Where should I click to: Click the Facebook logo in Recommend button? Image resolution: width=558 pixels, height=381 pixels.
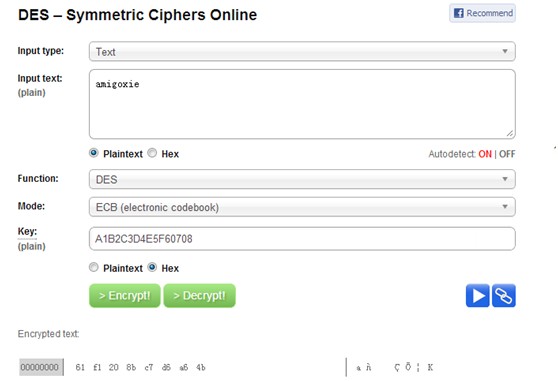pyautogui.click(x=458, y=13)
